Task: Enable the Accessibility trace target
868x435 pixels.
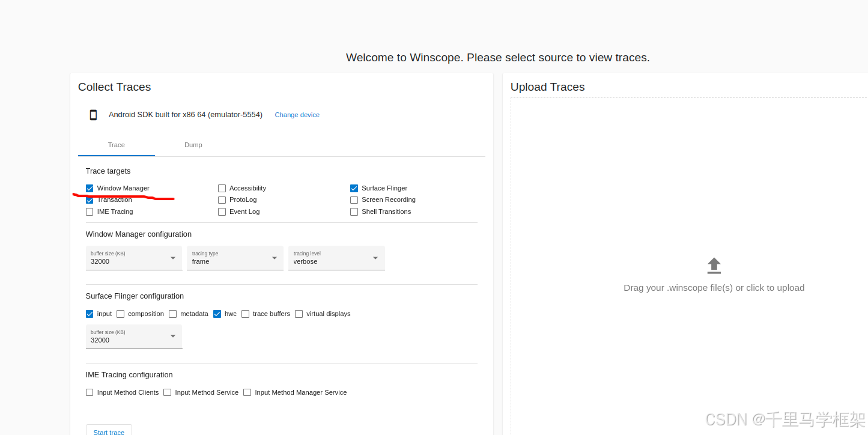Action: click(x=222, y=188)
